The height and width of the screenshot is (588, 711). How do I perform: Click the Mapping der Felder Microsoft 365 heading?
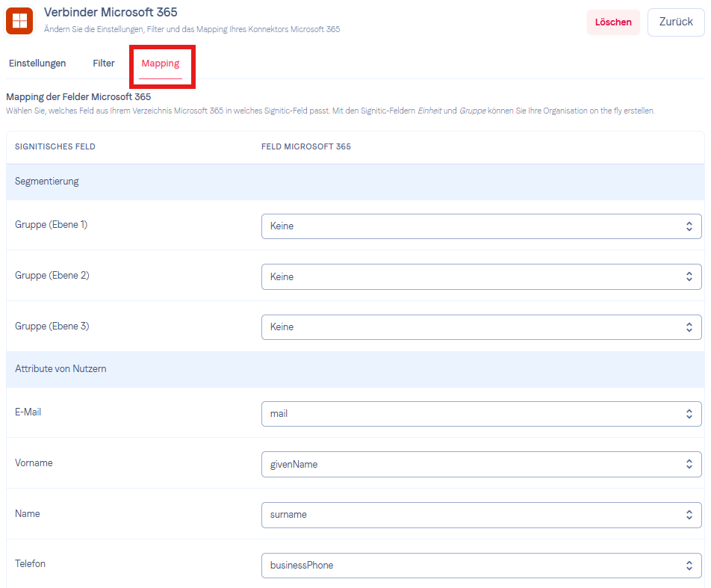[x=78, y=96]
